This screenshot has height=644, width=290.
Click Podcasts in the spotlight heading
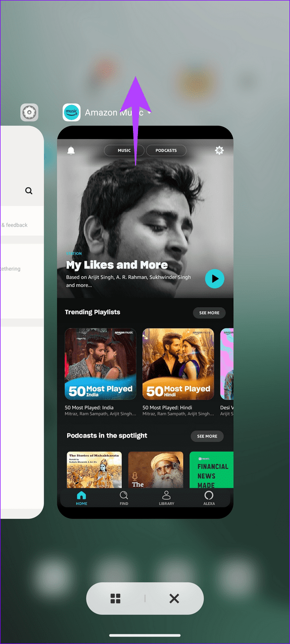(x=107, y=436)
